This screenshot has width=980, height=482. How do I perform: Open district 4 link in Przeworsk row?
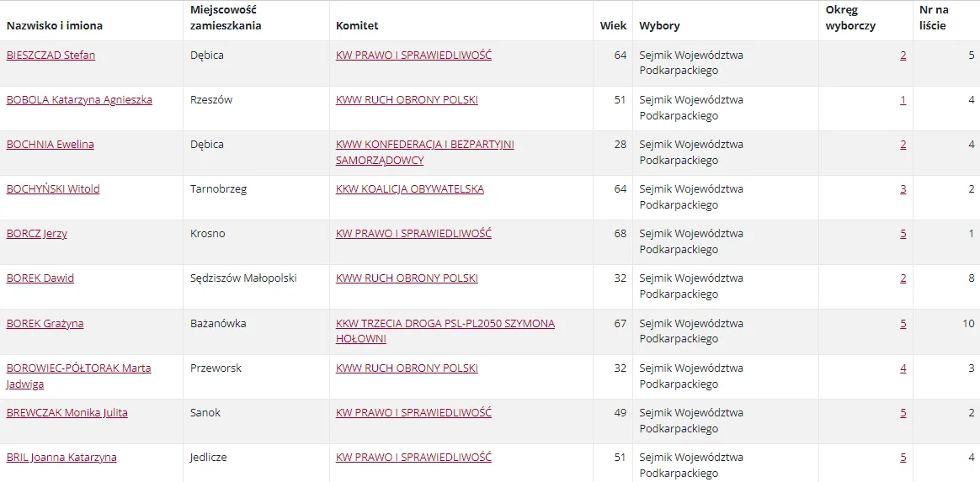tap(903, 368)
